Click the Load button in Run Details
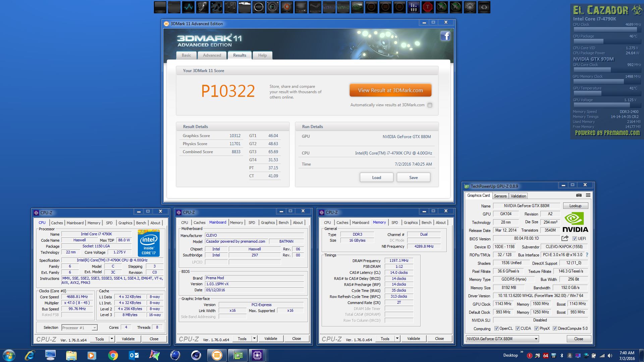The height and width of the screenshot is (362, 644). click(376, 177)
